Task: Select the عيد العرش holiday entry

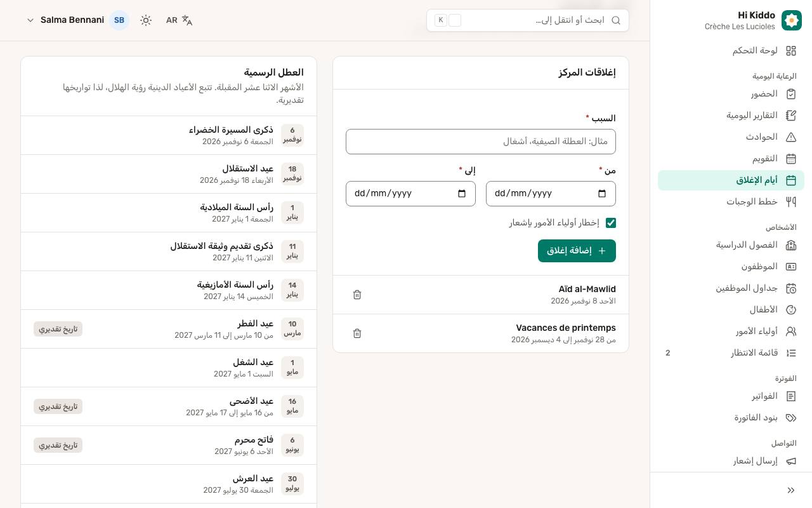Action: click(x=169, y=484)
